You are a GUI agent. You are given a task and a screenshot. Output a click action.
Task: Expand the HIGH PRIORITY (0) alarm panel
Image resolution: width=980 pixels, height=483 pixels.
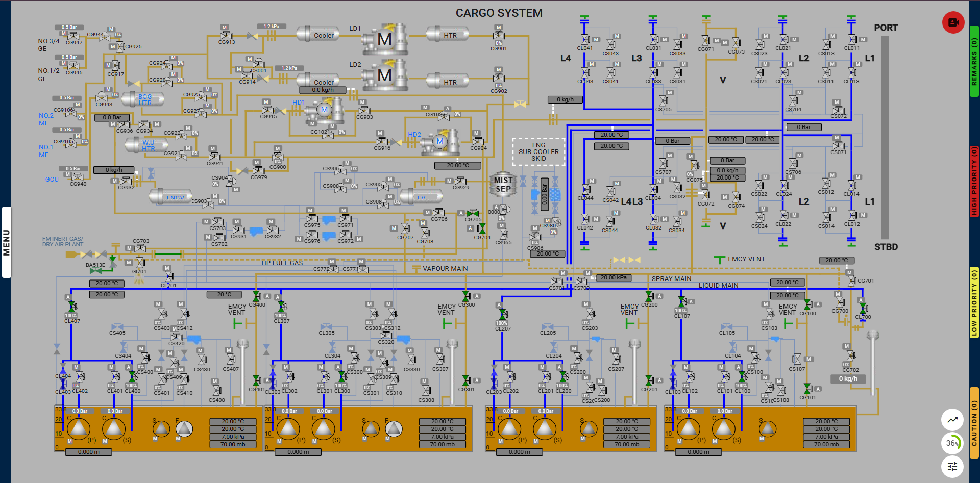click(x=974, y=181)
